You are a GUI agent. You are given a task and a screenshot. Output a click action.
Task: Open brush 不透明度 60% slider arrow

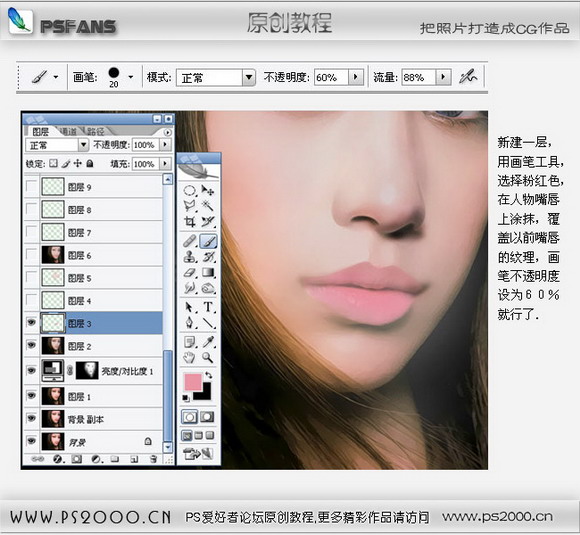point(356,77)
